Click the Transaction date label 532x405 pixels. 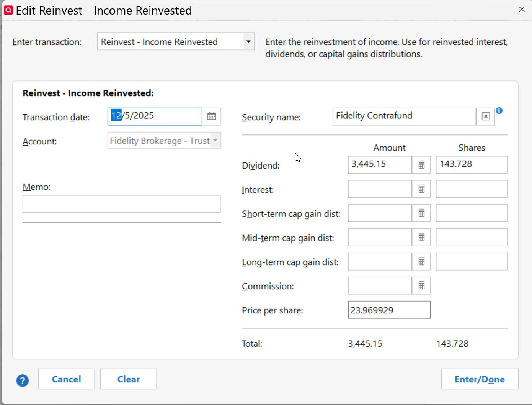point(56,117)
